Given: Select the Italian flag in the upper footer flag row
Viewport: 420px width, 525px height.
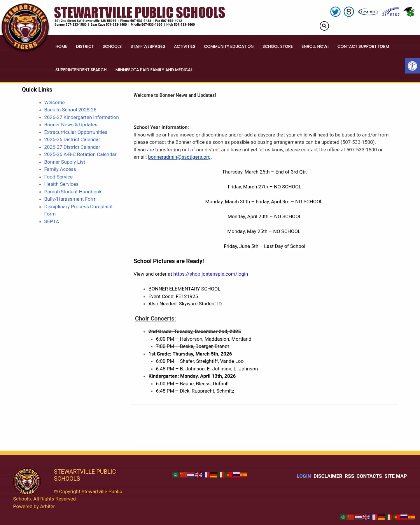Looking at the screenshot, I should coord(221,475).
